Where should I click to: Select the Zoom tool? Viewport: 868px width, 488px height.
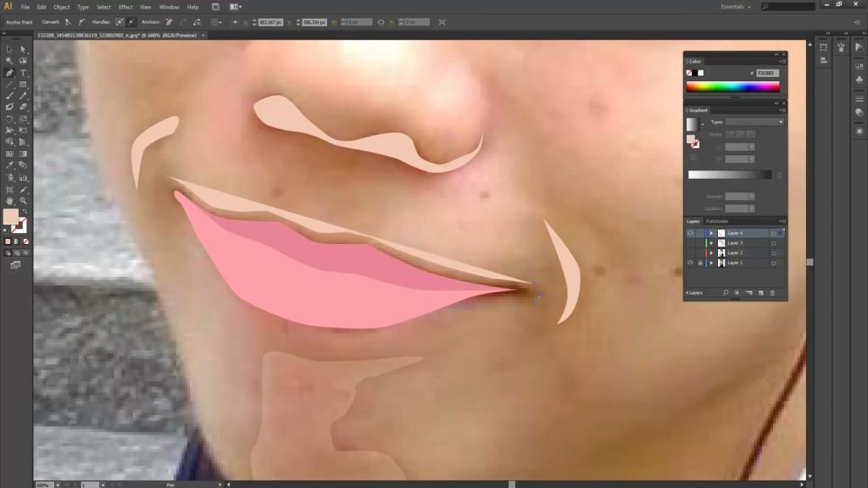pos(23,201)
